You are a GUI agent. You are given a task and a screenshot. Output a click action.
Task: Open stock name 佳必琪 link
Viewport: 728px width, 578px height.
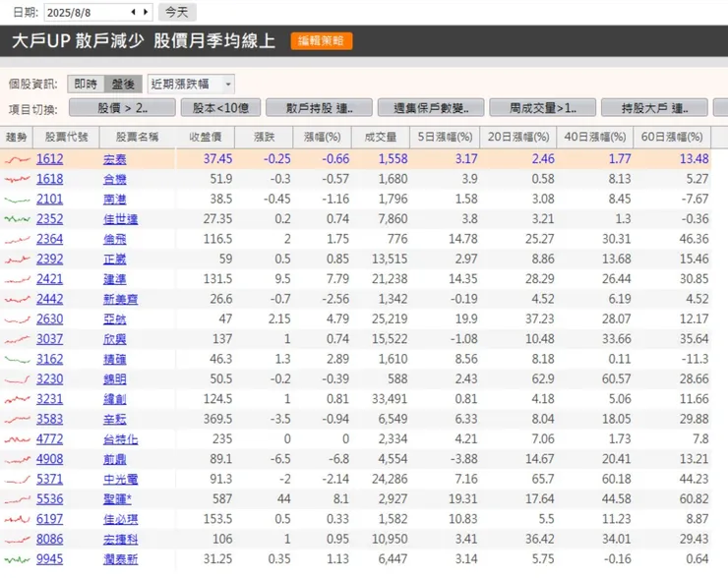[x=120, y=520]
